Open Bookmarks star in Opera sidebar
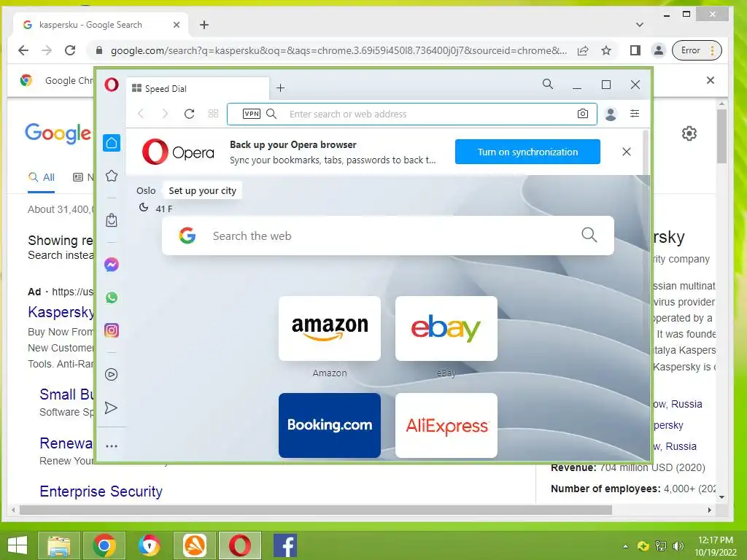The height and width of the screenshot is (560, 747). pos(112,176)
